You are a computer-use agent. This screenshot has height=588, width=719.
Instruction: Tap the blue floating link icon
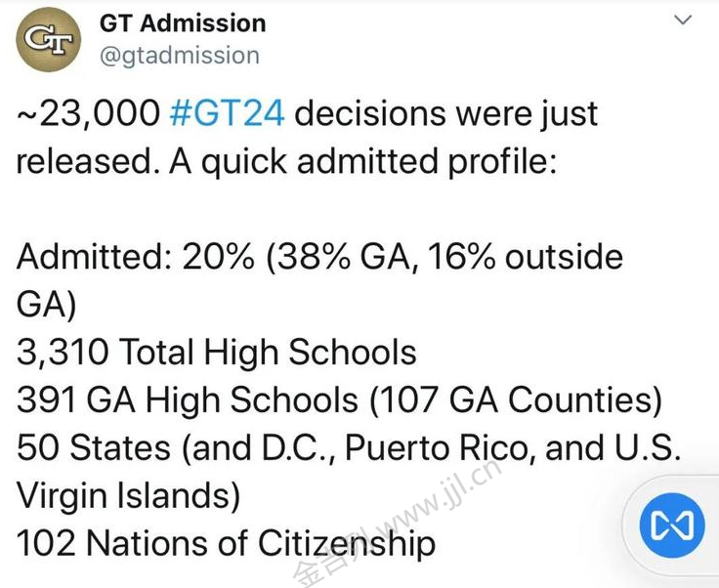click(x=672, y=525)
